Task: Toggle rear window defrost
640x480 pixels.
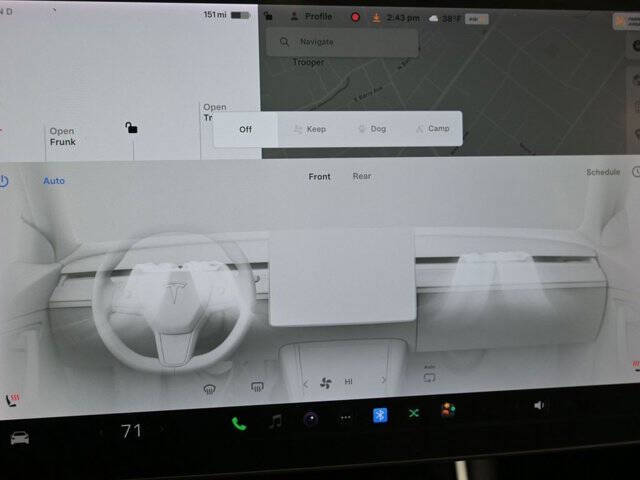Action: point(257,386)
